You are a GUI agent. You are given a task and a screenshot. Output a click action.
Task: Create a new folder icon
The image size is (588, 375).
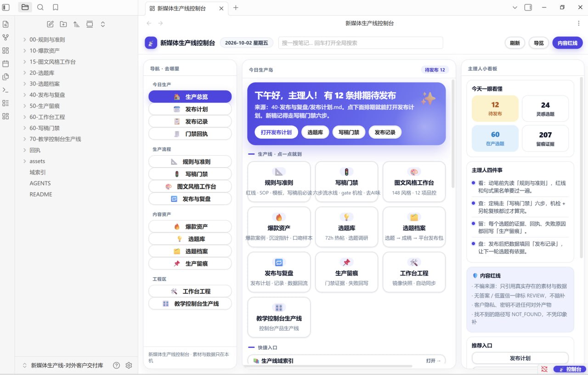[x=63, y=24]
